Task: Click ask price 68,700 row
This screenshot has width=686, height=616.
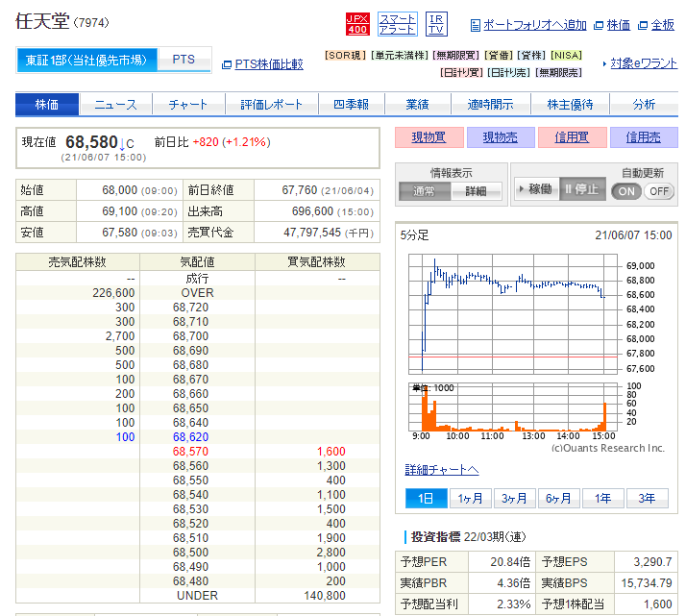Action: (198, 336)
